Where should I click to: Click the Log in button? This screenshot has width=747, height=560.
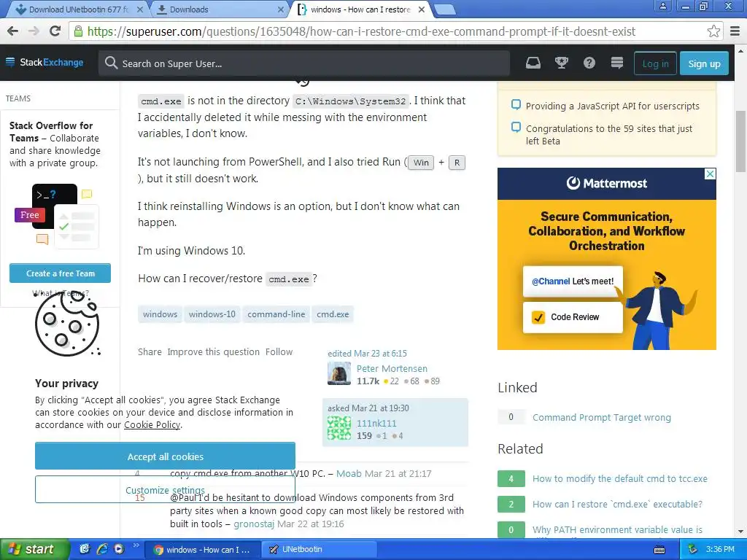655,63
